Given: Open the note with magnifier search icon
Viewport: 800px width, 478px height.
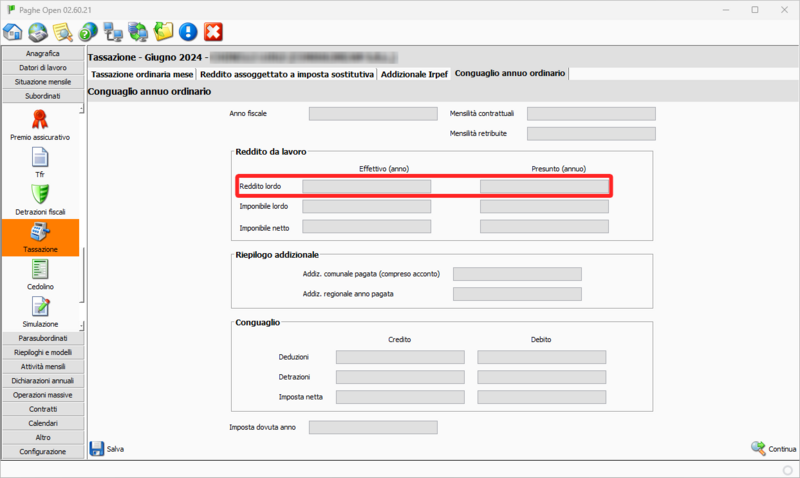Looking at the screenshot, I should [63, 32].
